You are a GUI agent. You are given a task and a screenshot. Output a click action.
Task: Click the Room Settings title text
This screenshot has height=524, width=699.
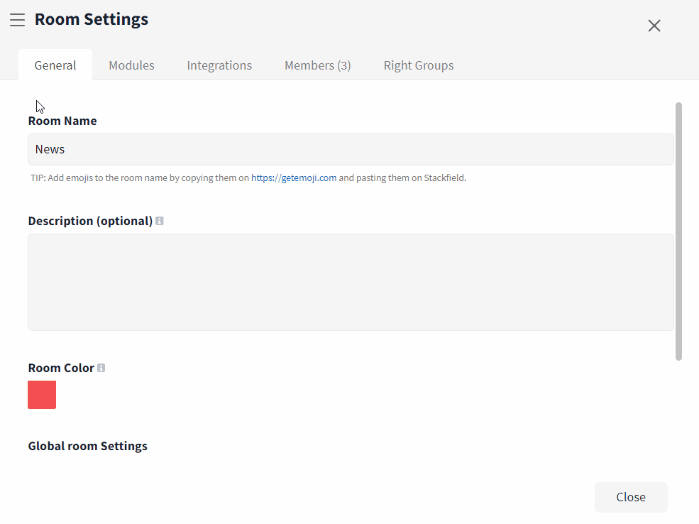pyautogui.click(x=91, y=20)
